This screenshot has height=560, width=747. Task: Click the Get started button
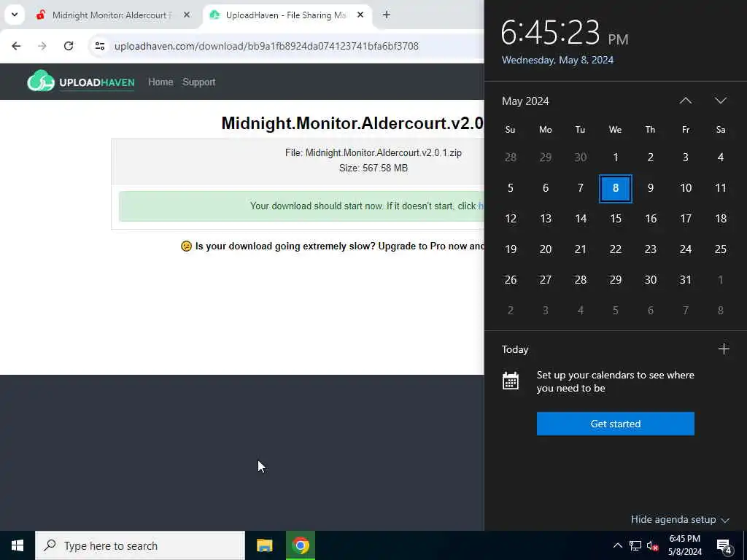click(616, 424)
